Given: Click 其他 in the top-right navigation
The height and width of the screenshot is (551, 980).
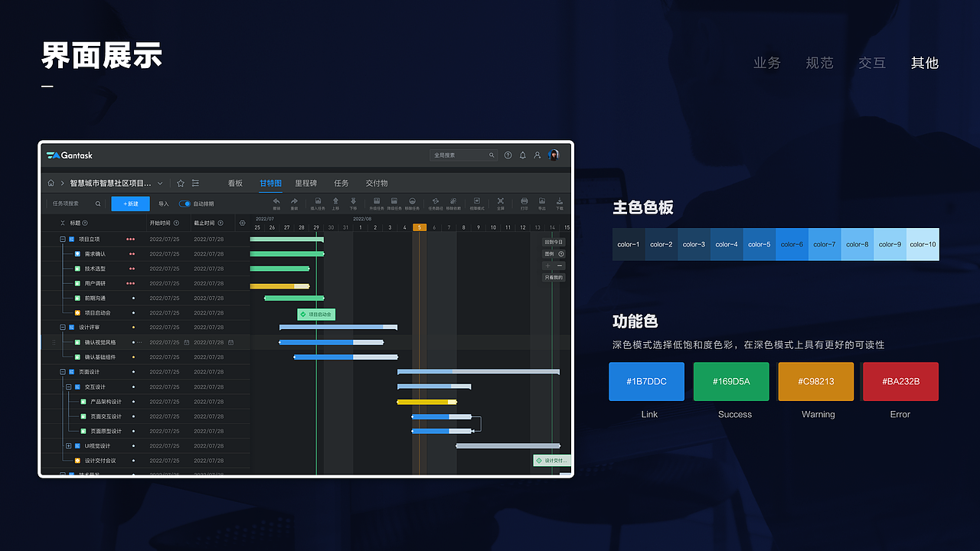Looking at the screenshot, I should point(925,63).
